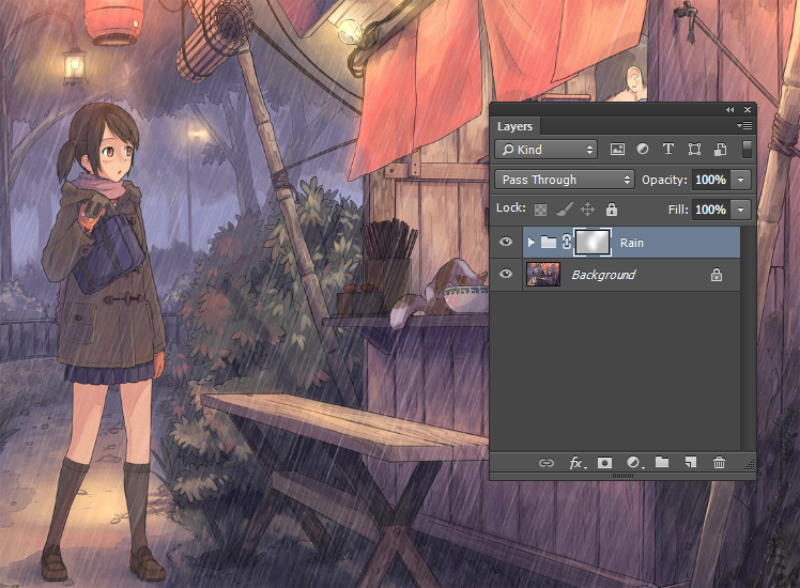Screen dimensions: 800x588
Task: Select the Background layer thumbnail
Action: [x=543, y=275]
